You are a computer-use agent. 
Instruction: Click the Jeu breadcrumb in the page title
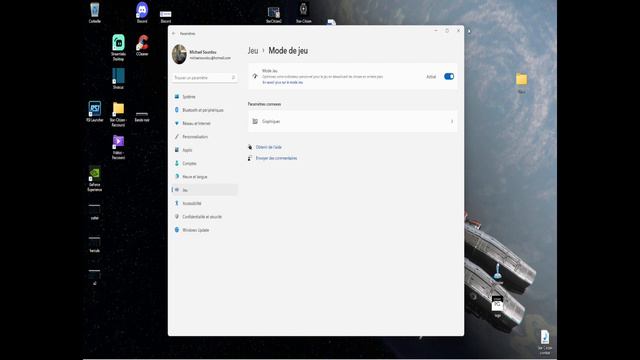point(253,51)
